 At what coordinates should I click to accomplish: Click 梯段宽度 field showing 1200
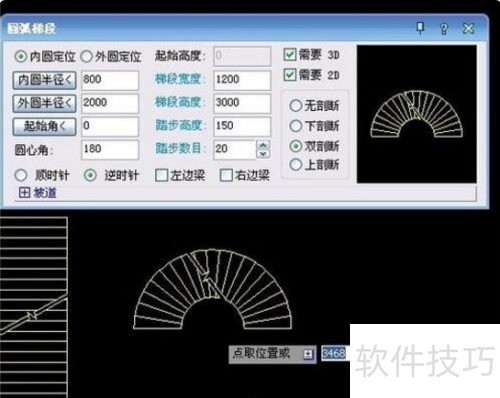[x=242, y=80]
